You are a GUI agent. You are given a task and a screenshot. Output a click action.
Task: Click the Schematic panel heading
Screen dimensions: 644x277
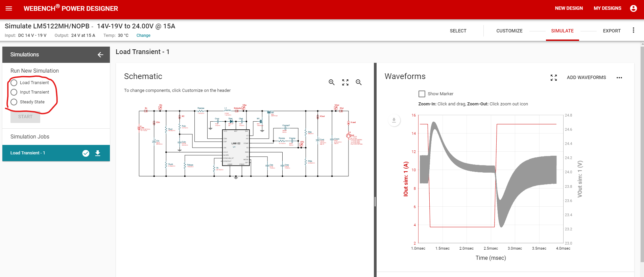(x=143, y=77)
